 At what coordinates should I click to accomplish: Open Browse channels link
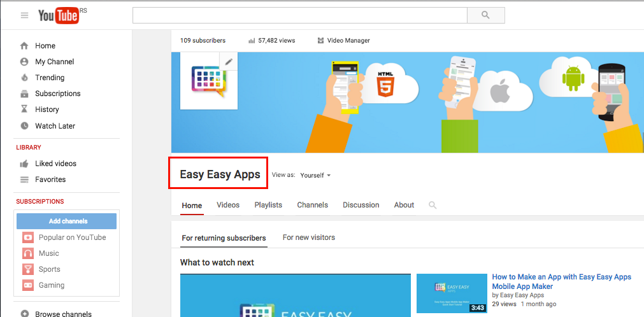coord(63,314)
